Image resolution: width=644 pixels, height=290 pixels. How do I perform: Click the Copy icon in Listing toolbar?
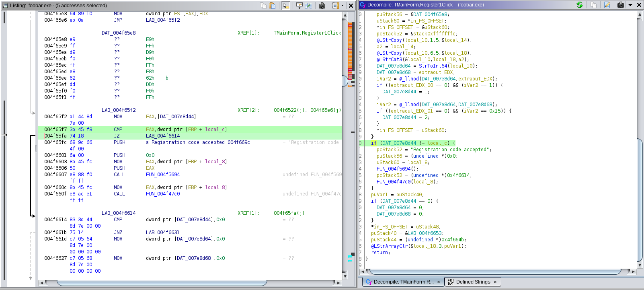coord(263,5)
